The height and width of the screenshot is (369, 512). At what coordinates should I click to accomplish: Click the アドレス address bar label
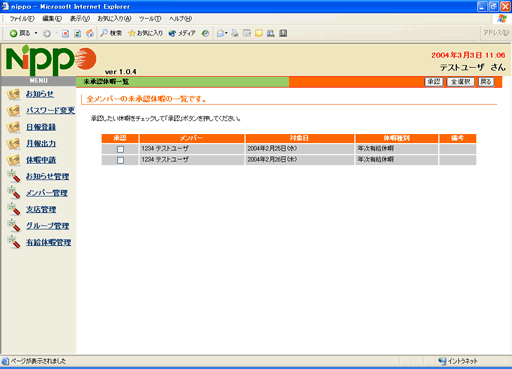point(496,33)
